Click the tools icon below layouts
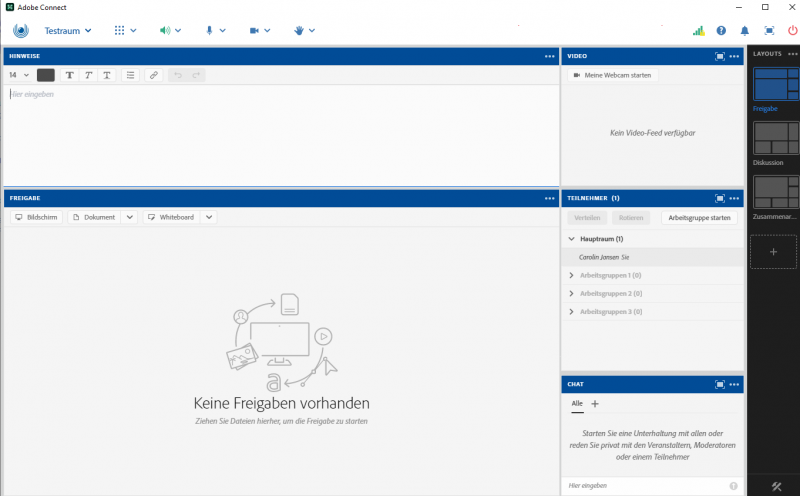Screen dimensions: 800x496 click(x=777, y=487)
